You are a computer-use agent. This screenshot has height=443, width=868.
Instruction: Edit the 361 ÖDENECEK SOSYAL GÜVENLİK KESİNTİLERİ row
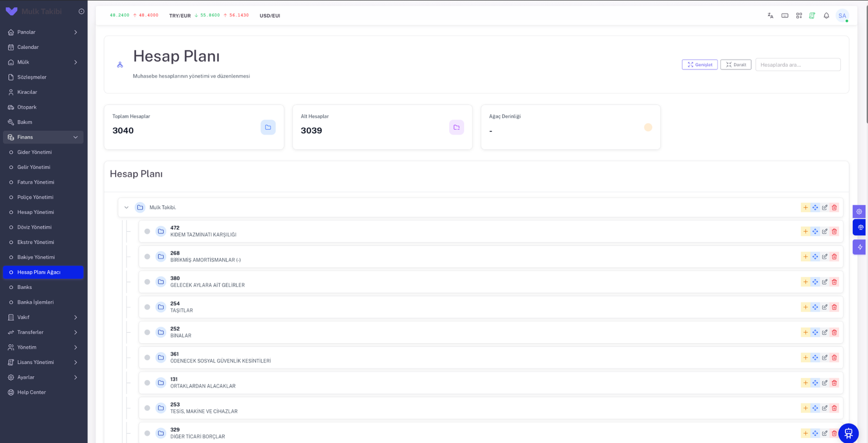point(825,358)
